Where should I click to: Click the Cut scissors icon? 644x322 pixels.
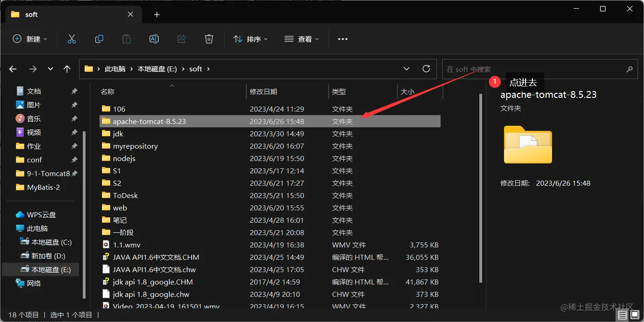[71, 39]
